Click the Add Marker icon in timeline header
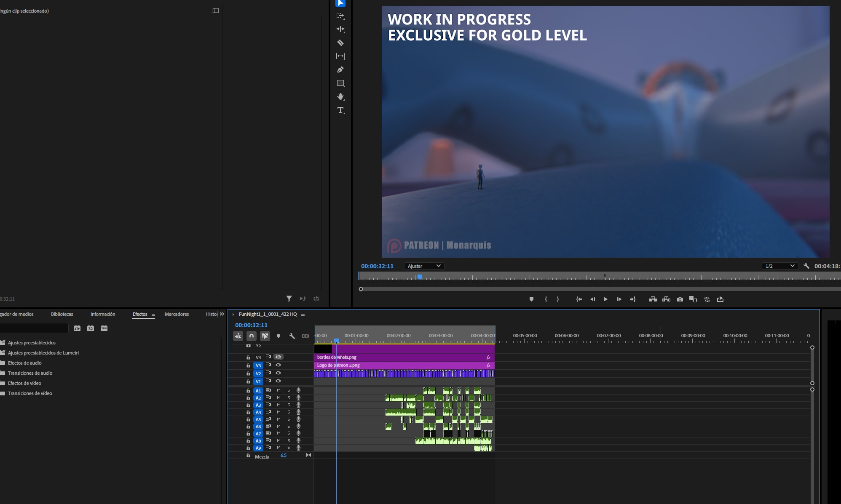The width and height of the screenshot is (841, 504). (x=278, y=336)
